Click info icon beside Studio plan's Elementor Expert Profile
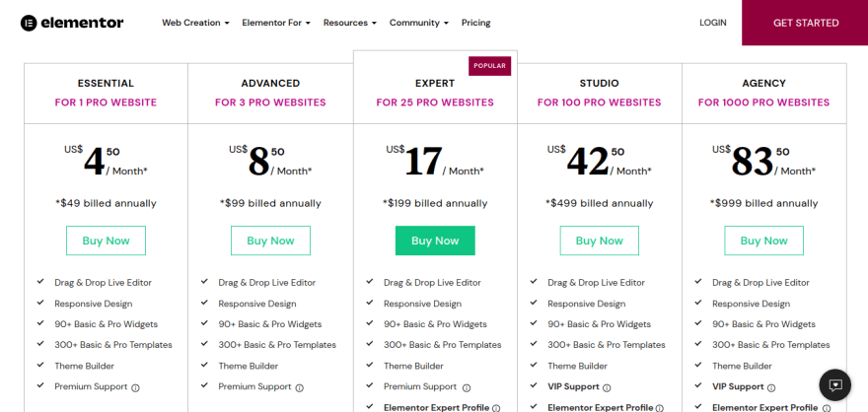Viewport: 868px width, 412px height. coord(660,408)
